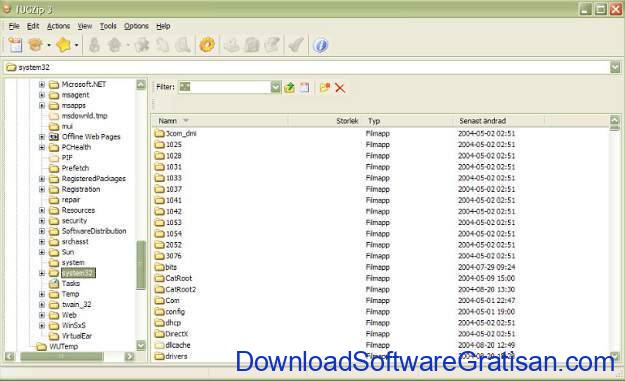Open the View menu
This screenshot has width=625, height=381.
coord(85,26)
